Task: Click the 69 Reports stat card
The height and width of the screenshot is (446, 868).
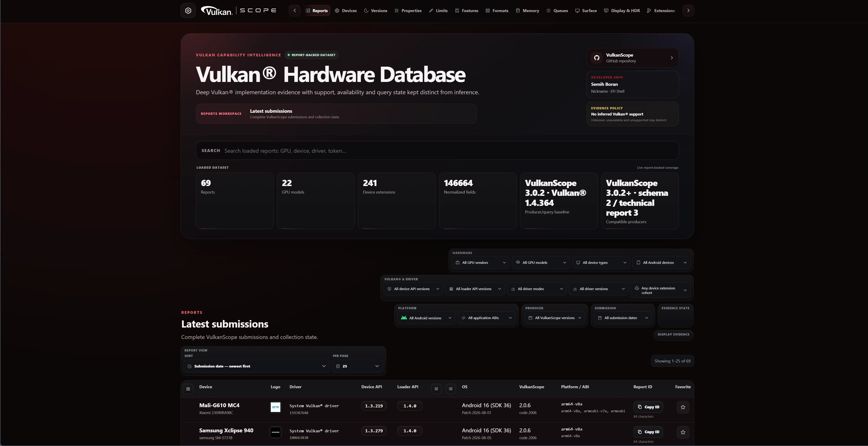Action: click(234, 201)
